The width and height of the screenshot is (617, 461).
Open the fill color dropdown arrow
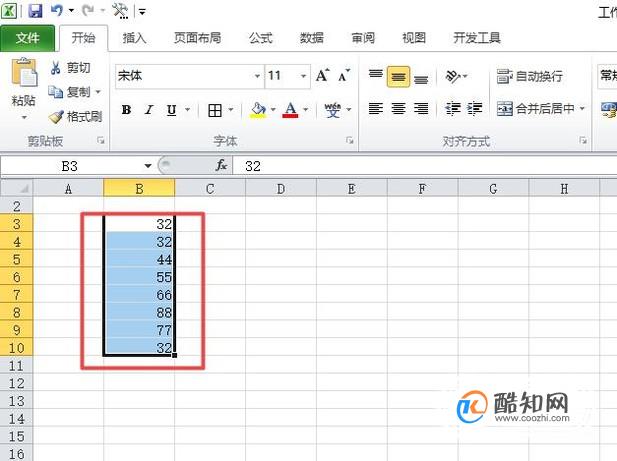click(273, 110)
